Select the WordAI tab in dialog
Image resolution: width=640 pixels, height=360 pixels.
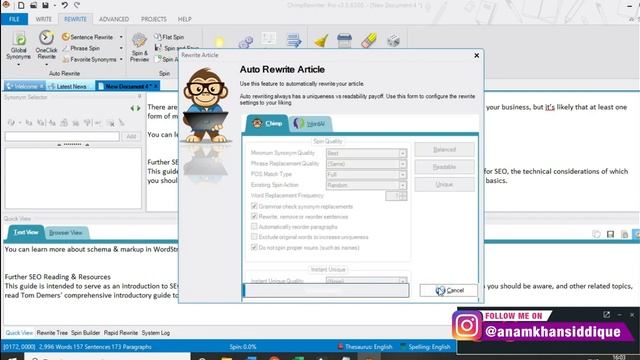(310, 124)
